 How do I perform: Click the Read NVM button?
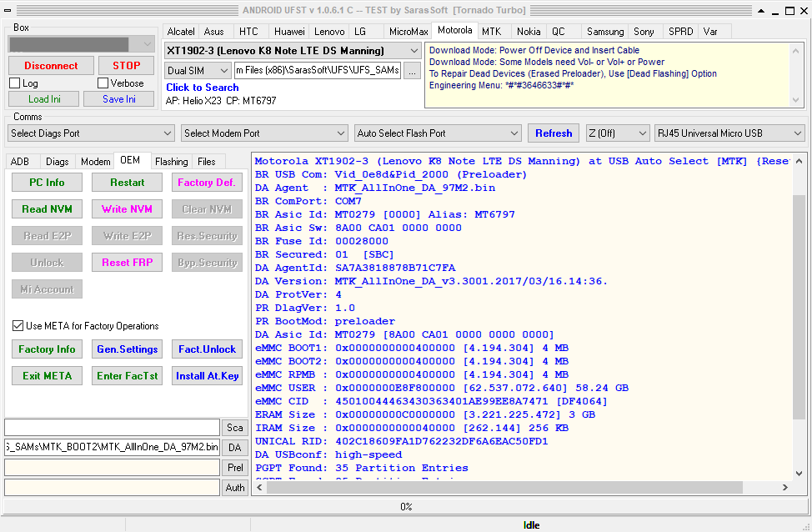pyautogui.click(x=48, y=209)
